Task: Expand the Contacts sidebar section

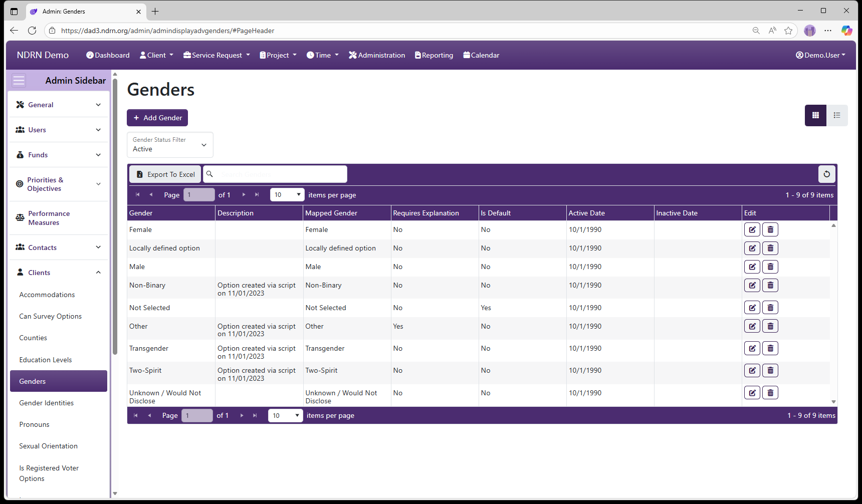Action: click(59, 247)
